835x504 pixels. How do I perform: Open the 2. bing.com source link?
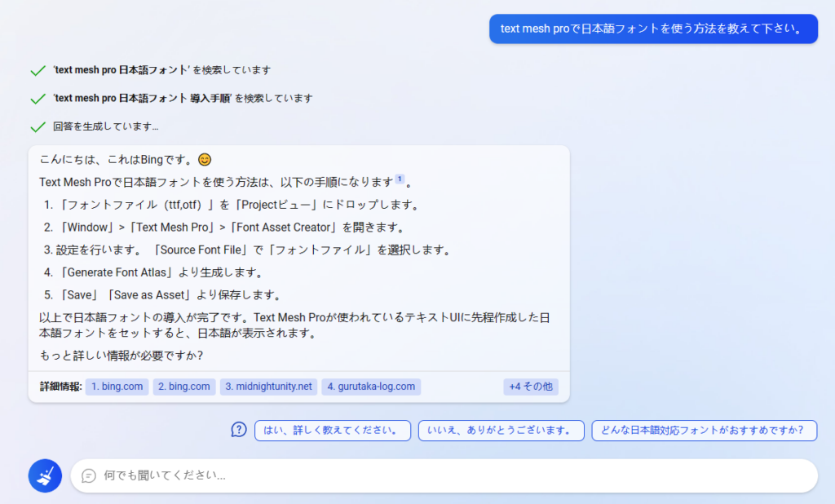(184, 387)
